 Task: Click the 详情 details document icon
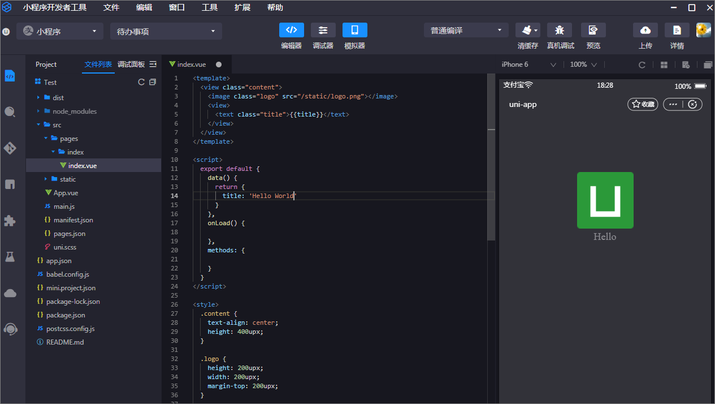(677, 30)
